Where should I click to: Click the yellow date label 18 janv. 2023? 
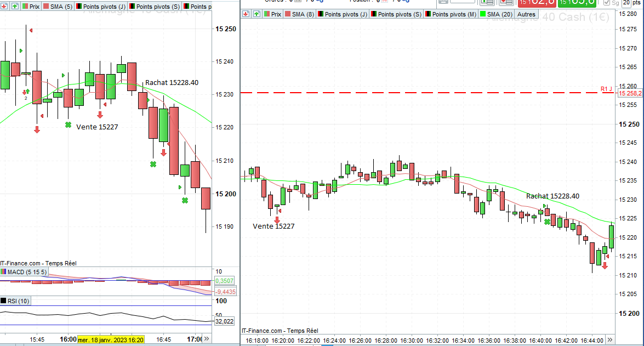click(x=111, y=339)
